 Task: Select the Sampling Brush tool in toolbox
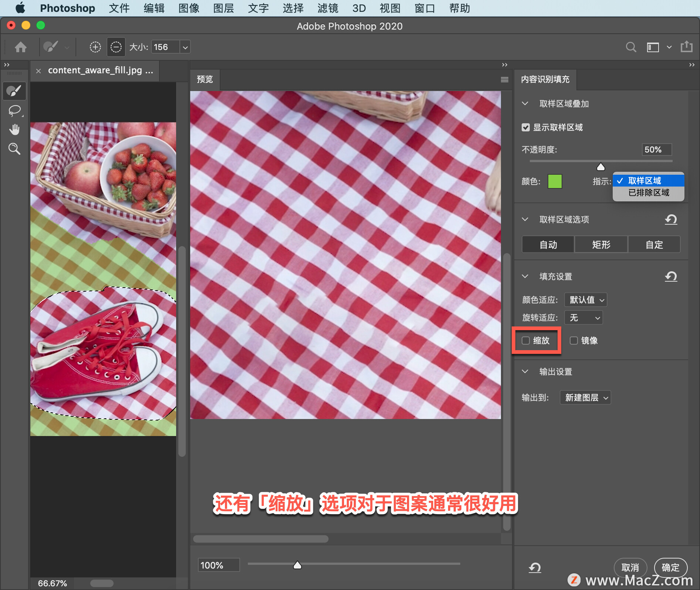[x=14, y=91]
